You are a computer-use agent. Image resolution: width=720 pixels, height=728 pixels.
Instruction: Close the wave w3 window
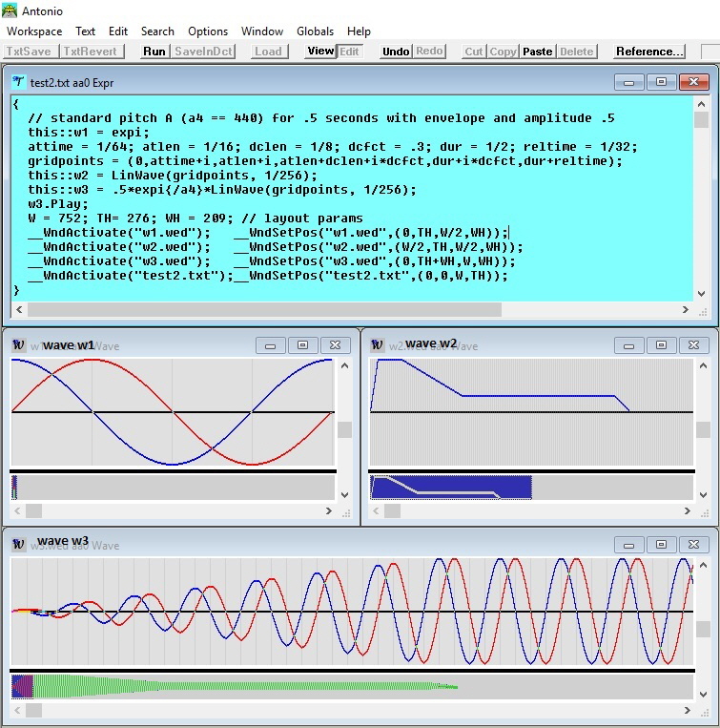tap(690, 544)
